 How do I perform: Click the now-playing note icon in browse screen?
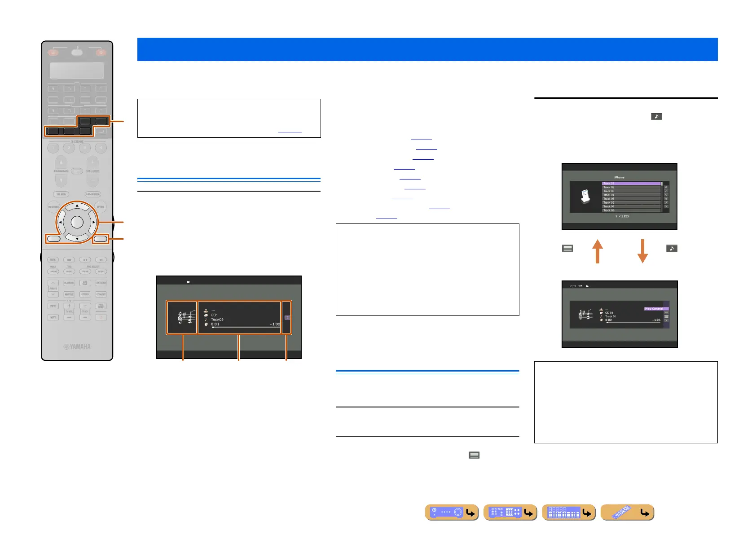pos(666,202)
